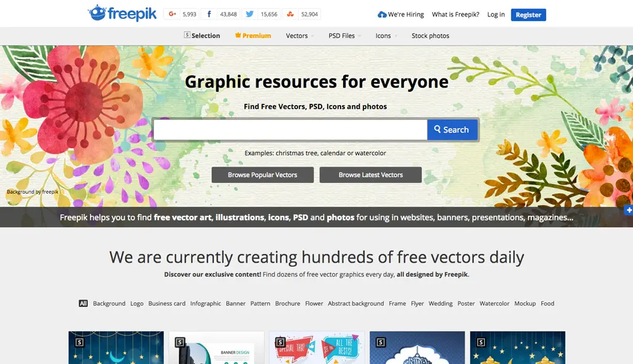Click the Facebook count 43,848
This screenshot has height=364, width=633.
tap(228, 14)
